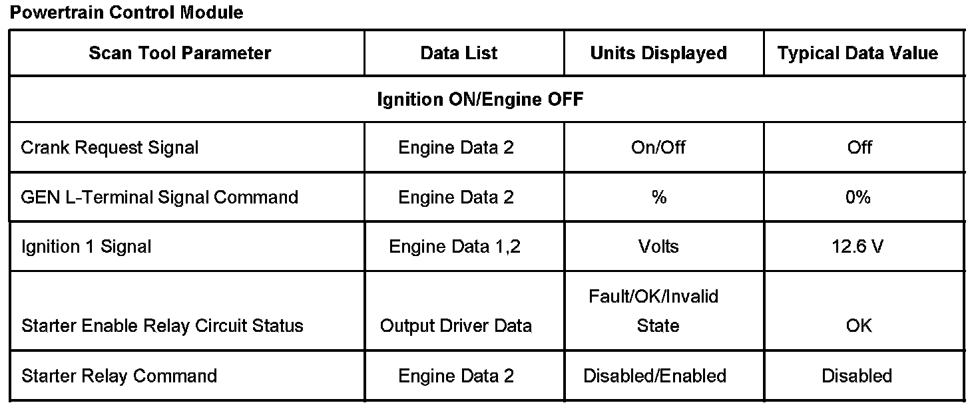This screenshot has height=407, width=980.
Task: Click Starter Enable Relay Circuit Status
Action: point(162,326)
